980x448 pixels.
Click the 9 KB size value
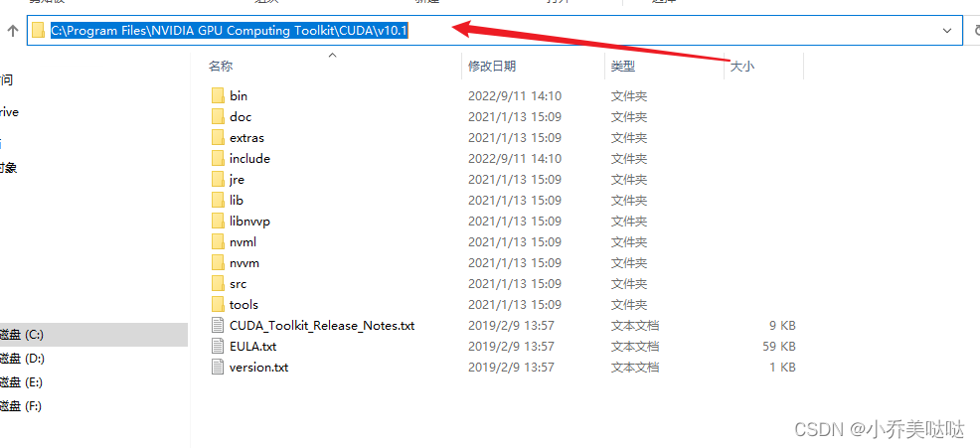(782, 326)
